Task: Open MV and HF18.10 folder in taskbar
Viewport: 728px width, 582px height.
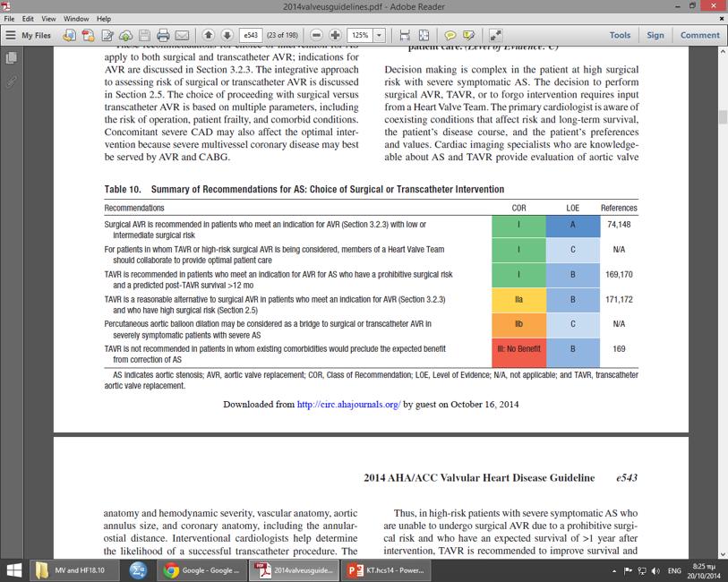Action: pyautogui.click(x=74, y=570)
